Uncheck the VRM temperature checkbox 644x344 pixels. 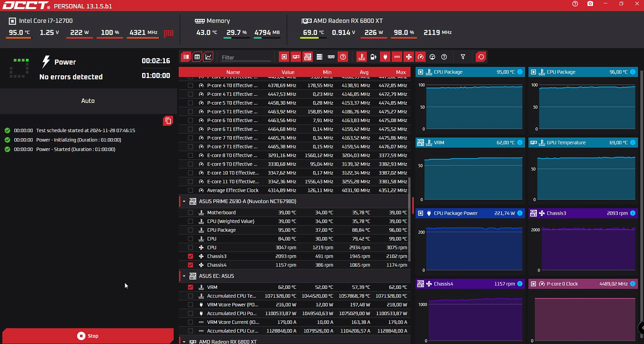pyautogui.click(x=190, y=287)
